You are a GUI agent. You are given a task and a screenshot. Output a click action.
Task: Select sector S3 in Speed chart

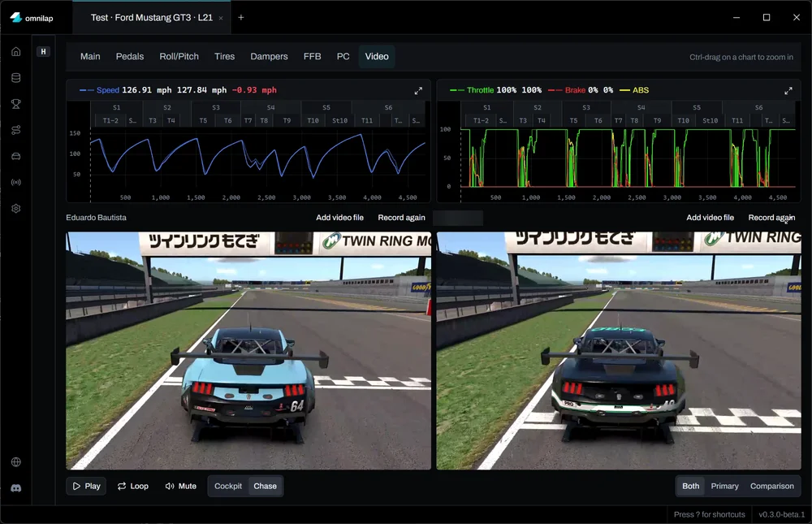[x=216, y=108]
